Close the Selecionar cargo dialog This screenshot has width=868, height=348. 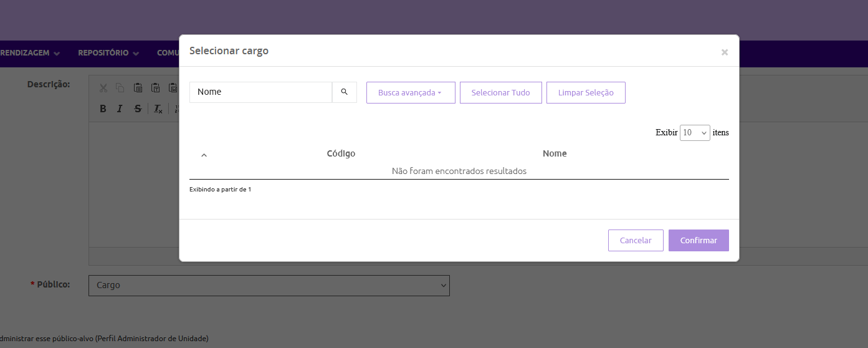pos(725,52)
